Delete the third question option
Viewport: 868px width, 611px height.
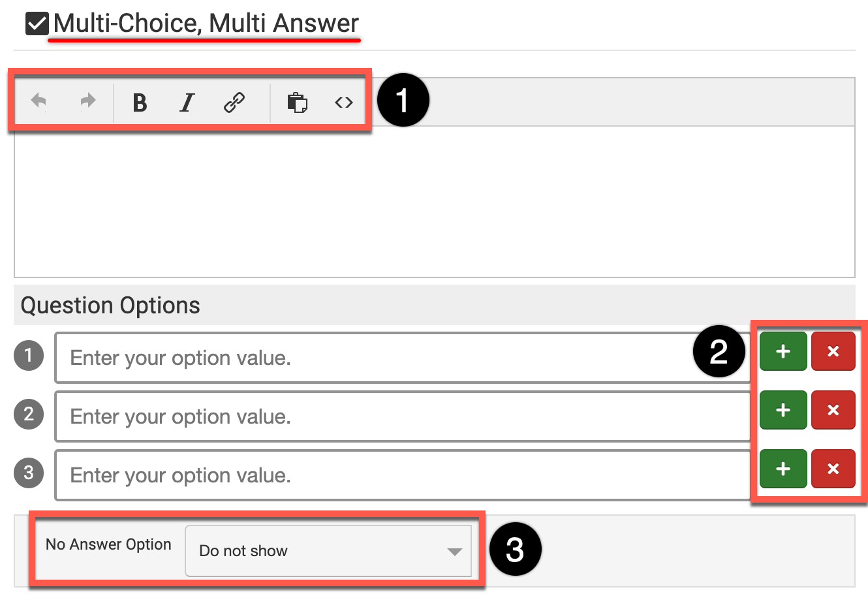pyautogui.click(x=833, y=469)
